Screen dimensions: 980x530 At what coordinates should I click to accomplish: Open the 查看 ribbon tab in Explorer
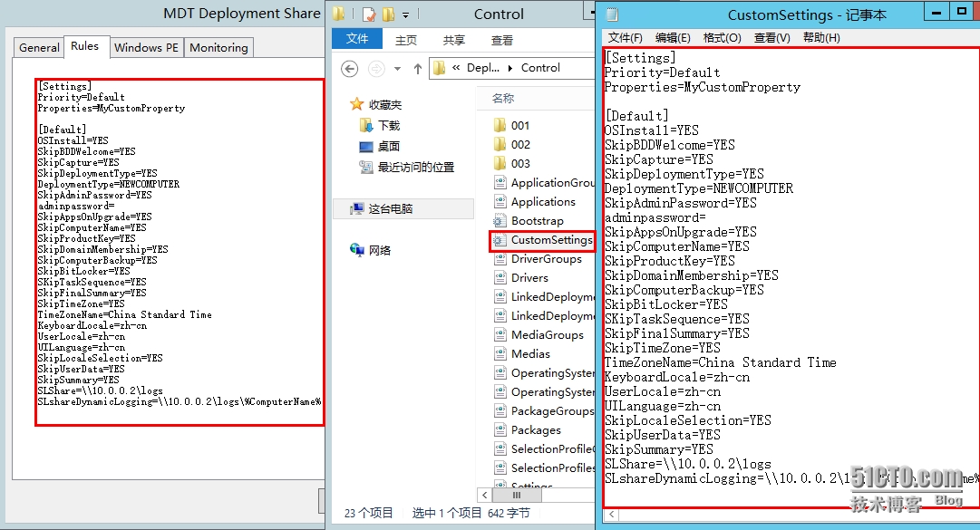pyautogui.click(x=502, y=40)
